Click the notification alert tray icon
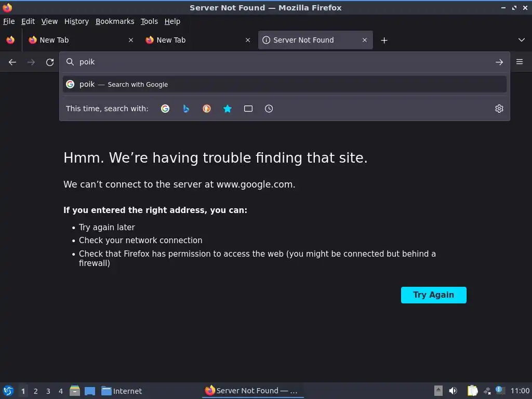The image size is (532, 399). click(x=500, y=390)
